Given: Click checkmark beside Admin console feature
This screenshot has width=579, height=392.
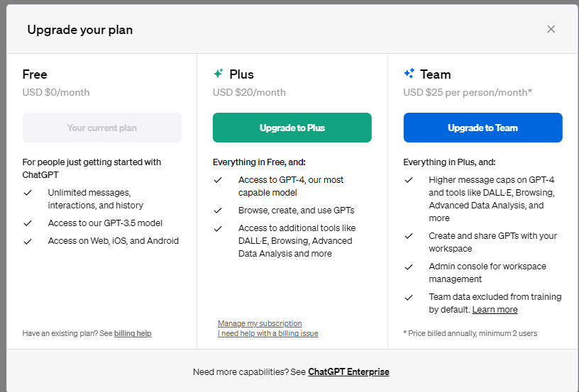Looking at the screenshot, I should [409, 267].
